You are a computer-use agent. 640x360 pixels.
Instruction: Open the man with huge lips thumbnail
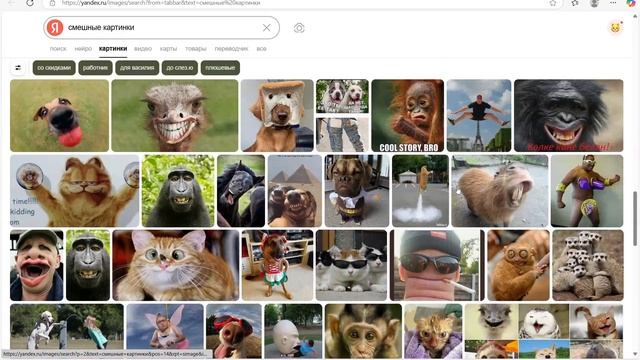pos(37,265)
